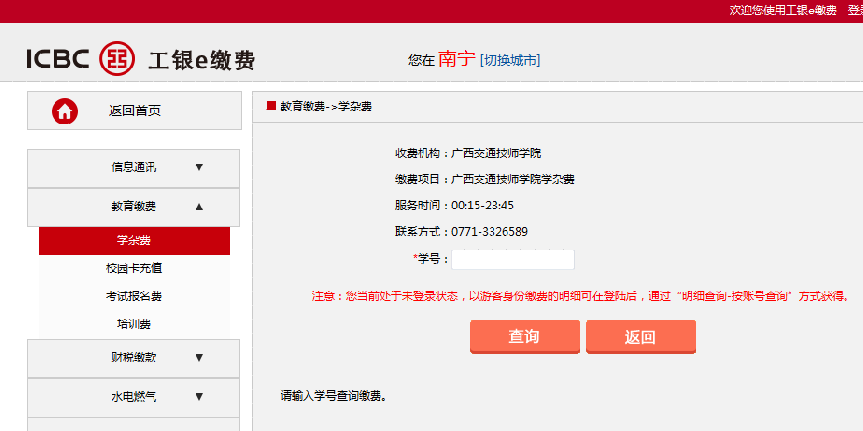Screen dimensions: 863x431
Task: Go to 考试报名费 in the sidebar
Action: pos(134,297)
